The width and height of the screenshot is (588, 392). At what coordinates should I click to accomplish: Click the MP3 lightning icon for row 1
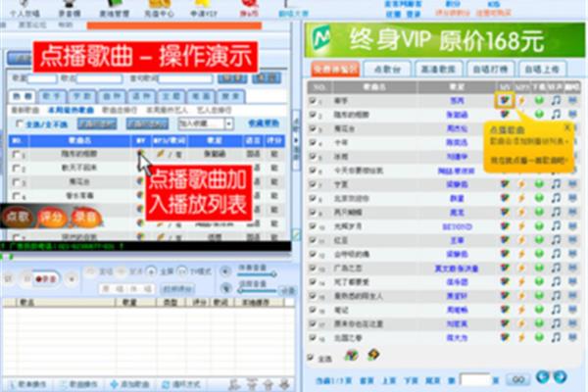coord(521,100)
